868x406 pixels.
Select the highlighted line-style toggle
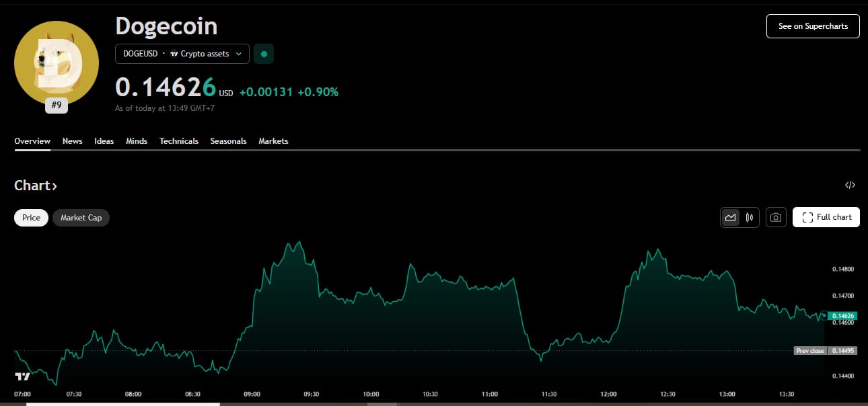pos(731,217)
